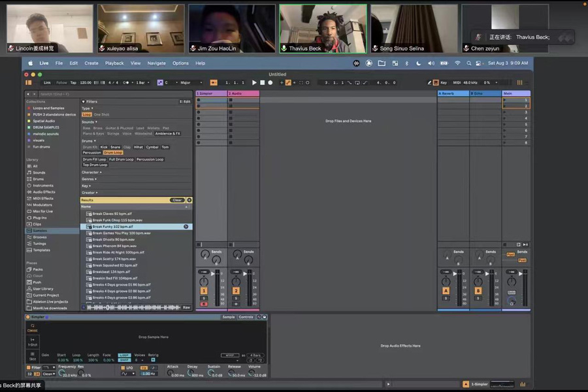Click the Edit button in the Filters header
This screenshot has height=392, width=588.
click(x=185, y=101)
